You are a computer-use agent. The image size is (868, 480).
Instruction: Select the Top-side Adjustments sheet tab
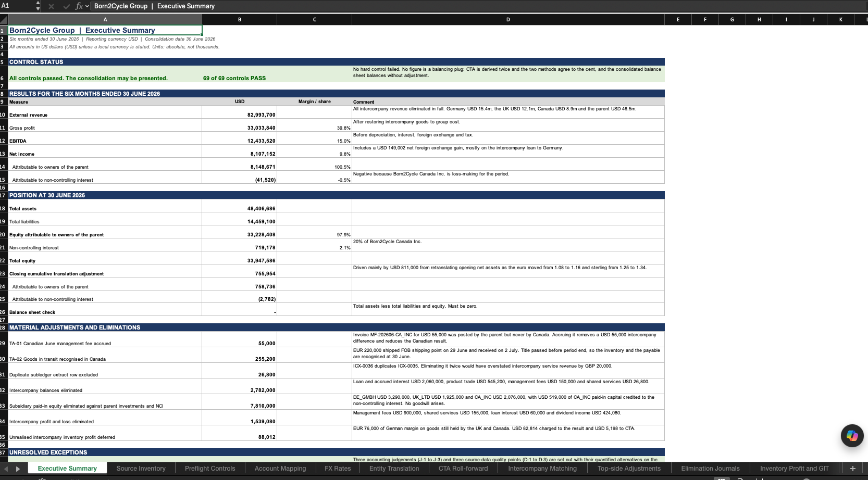point(629,469)
